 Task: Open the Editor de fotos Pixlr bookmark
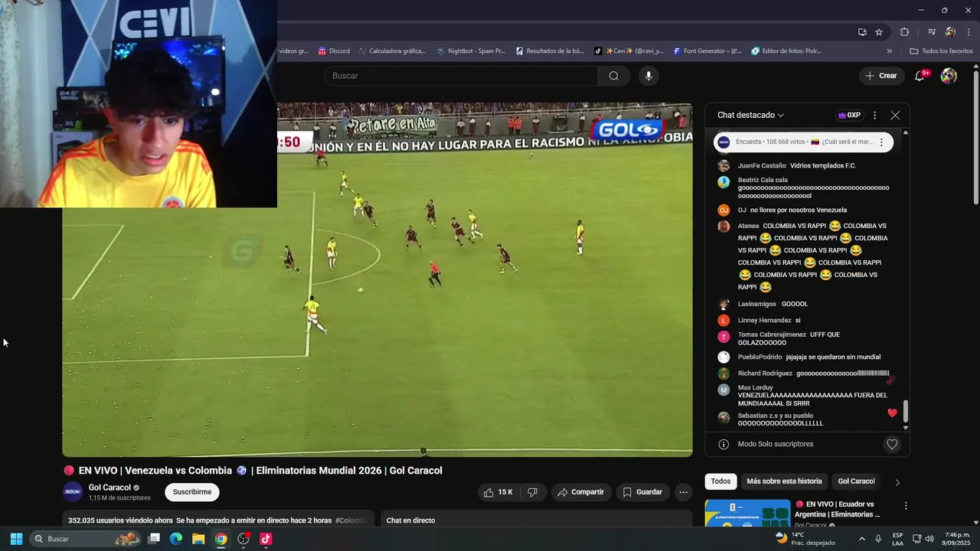coord(786,51)
